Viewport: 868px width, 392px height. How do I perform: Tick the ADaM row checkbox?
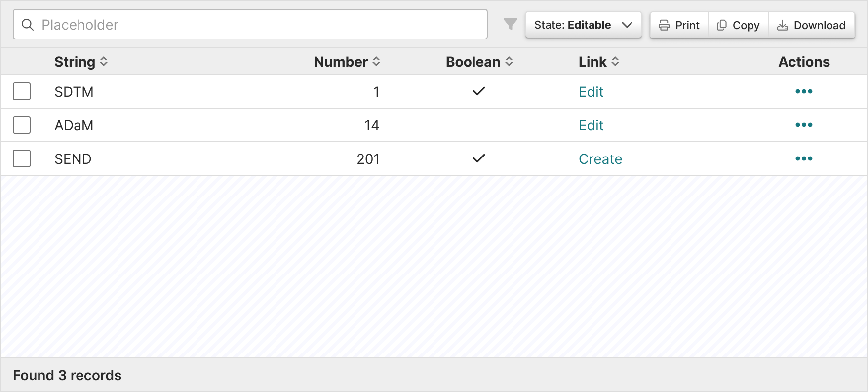click(x=22, y=125)
